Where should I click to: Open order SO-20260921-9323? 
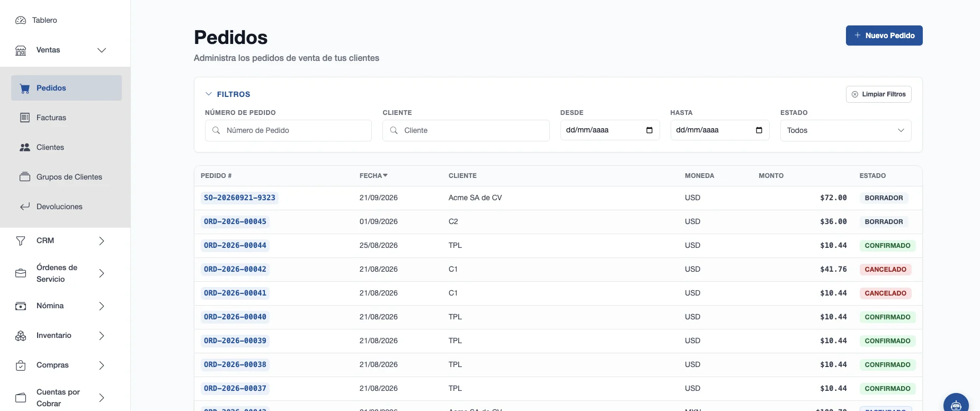coord(239,198)
